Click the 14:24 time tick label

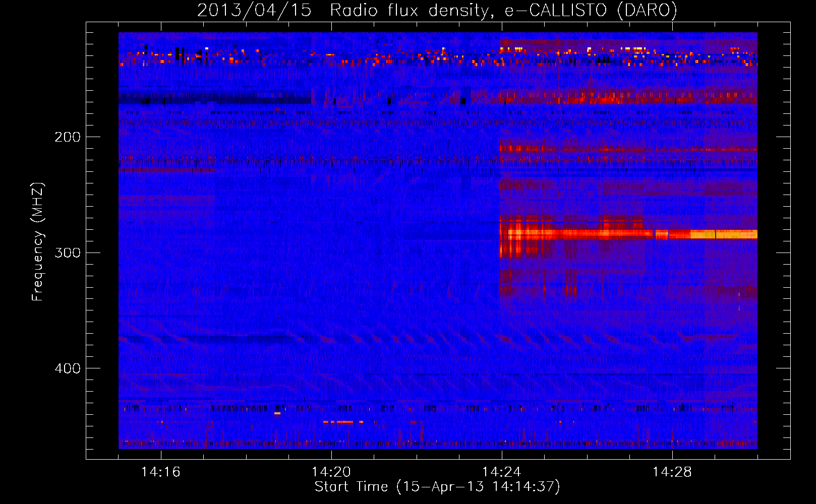pyautogui.click(x=502, y=472)
